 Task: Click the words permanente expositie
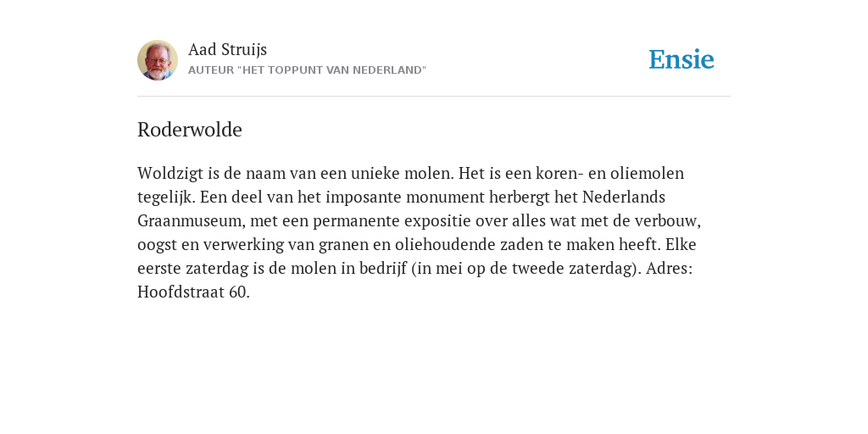click(x=383, y=221)
